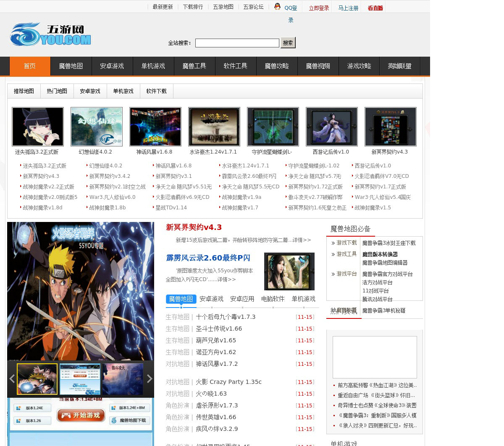Click the 五游网 55you.com logo
The image size is (504, 446).
point(50,35)
